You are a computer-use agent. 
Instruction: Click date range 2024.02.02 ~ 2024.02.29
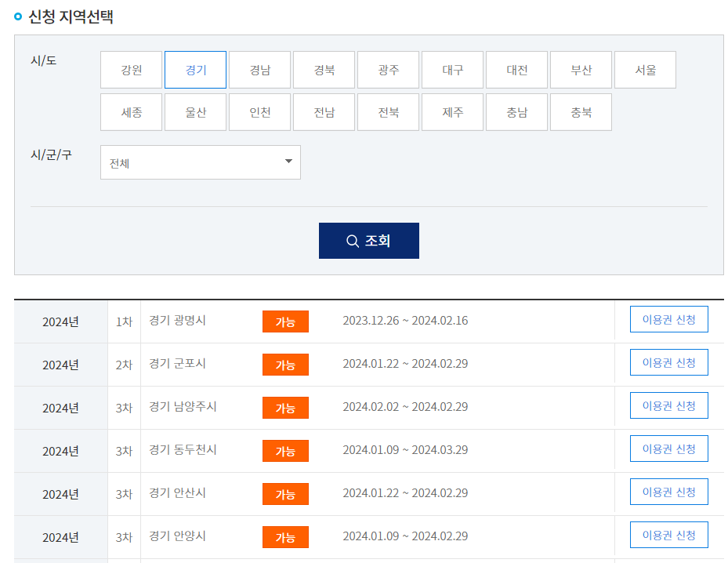click(x=405, y=407)
